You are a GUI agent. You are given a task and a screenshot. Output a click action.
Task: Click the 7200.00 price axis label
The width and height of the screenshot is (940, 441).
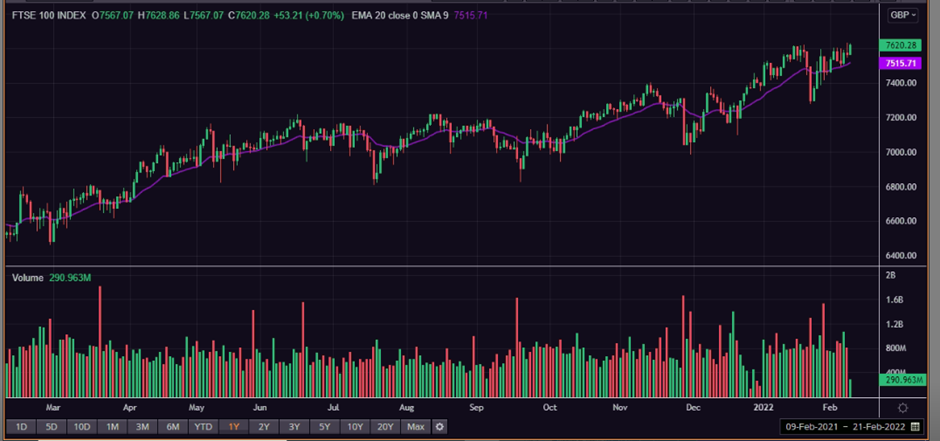[x=902, y=117]
